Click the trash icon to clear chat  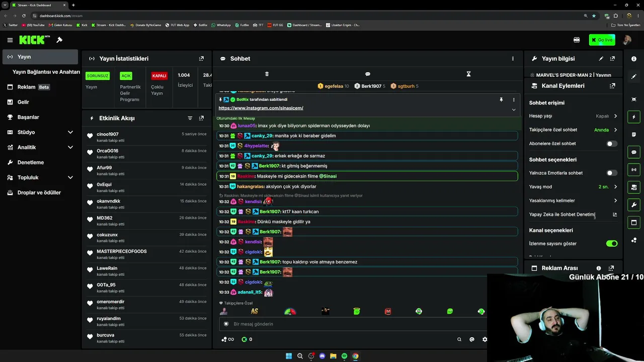[x=267, y=74]
